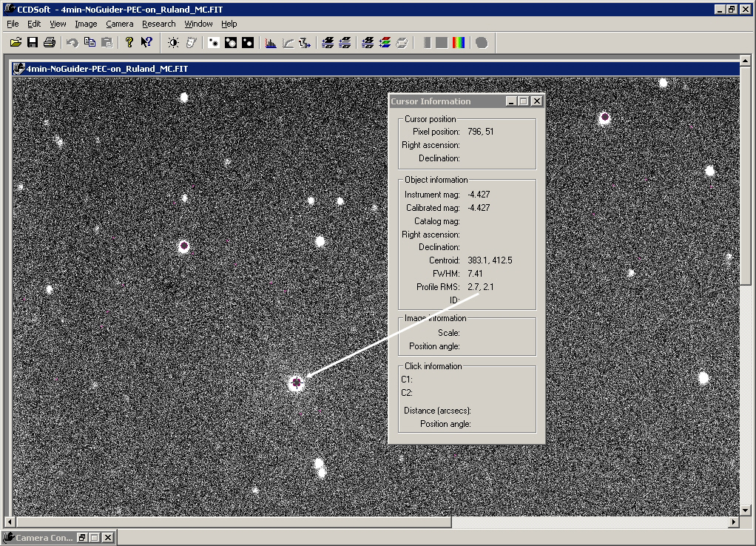This screenshot has width=756, height=546.
Task: Activate the What's This pointer help icon
Action: (146, 42)
